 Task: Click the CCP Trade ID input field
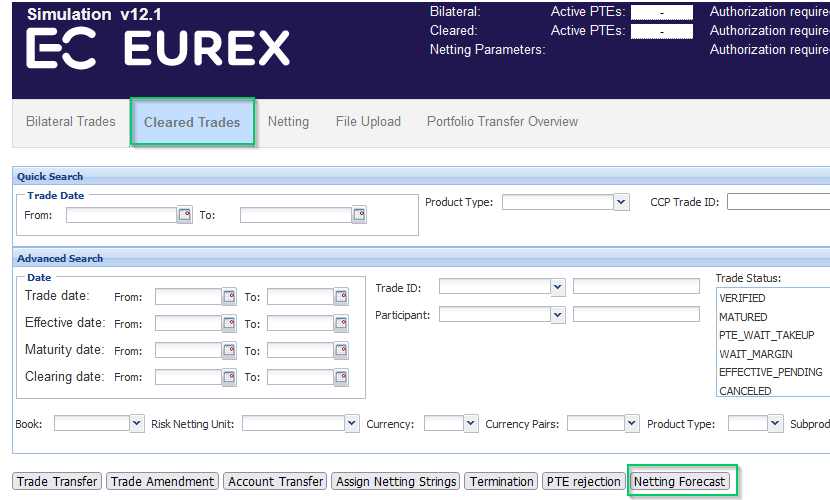[778, 202]
